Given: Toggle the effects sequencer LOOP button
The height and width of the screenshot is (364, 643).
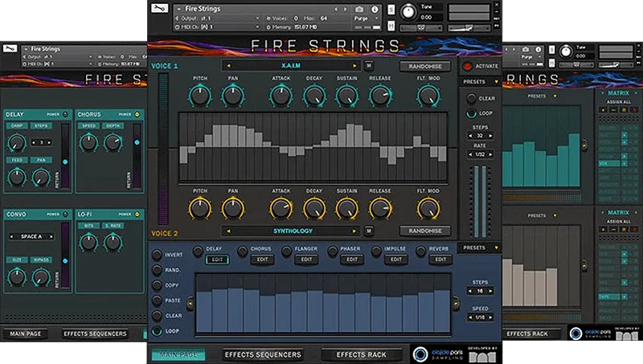Looking at the screenshot, I should [x=157, y=331].
